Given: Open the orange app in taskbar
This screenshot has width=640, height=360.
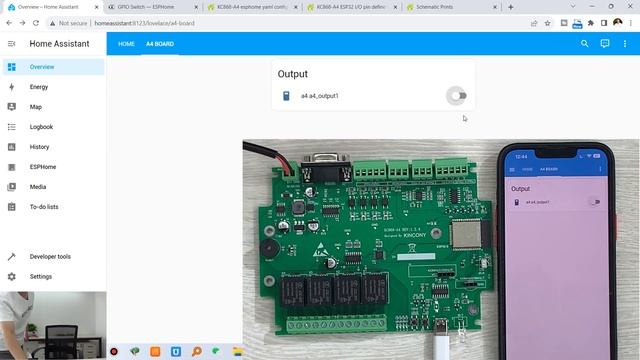Looking at the screenshot, I should 155,351.
